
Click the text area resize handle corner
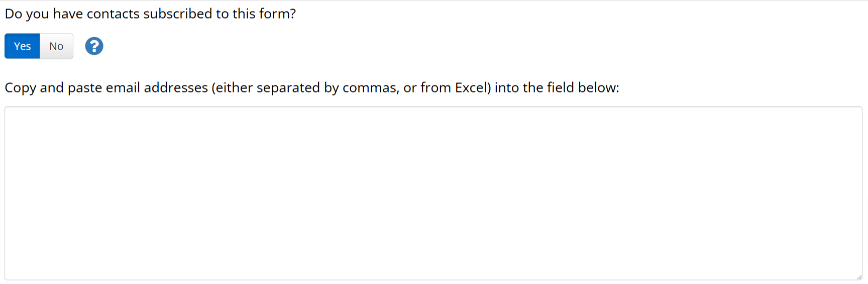859,277
